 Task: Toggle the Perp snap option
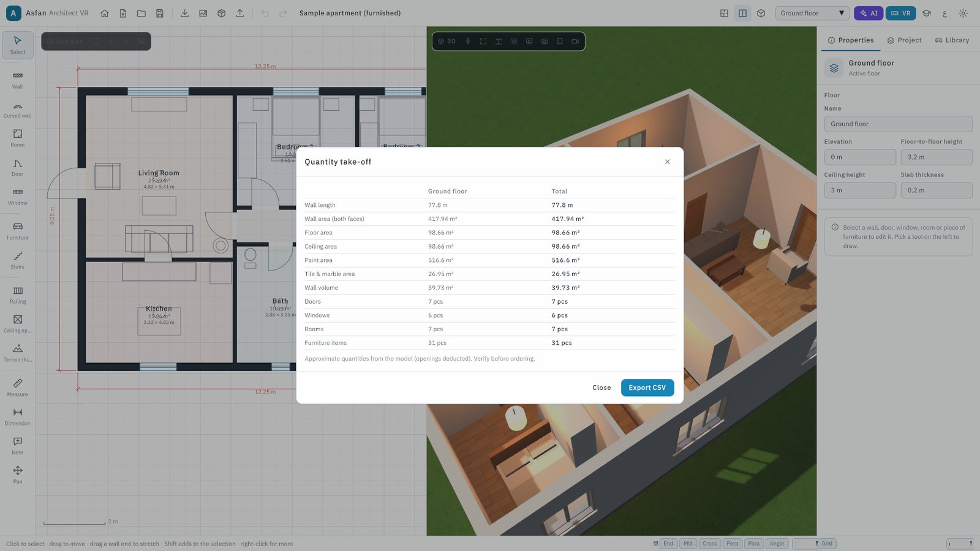tap(733, 544)
